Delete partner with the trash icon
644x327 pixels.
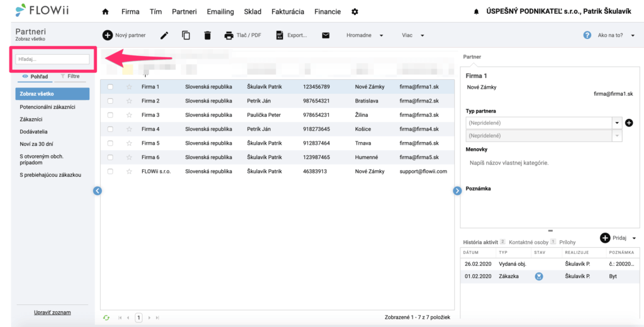coord(208,35)
